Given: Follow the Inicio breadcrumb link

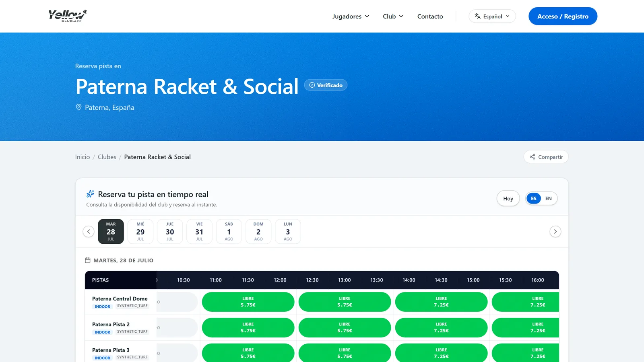Looking at the screenshot, I should point(83,157).
